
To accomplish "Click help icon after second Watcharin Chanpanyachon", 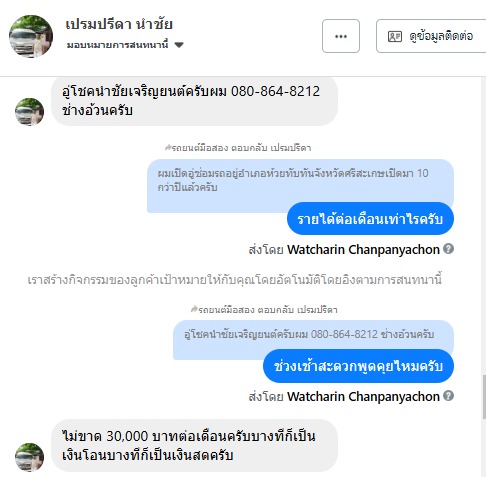I will (448, 396).
